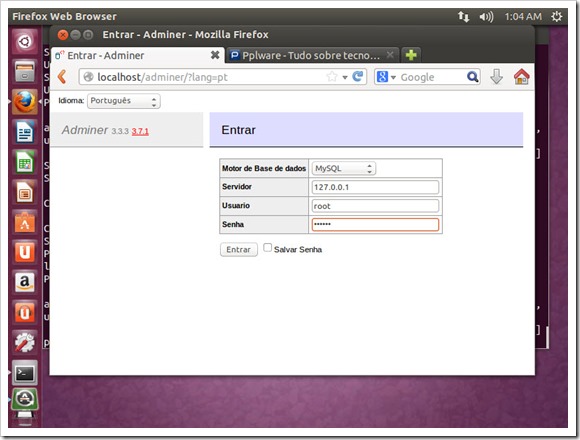Open URL history dropdown arrow

coord(345,77)
